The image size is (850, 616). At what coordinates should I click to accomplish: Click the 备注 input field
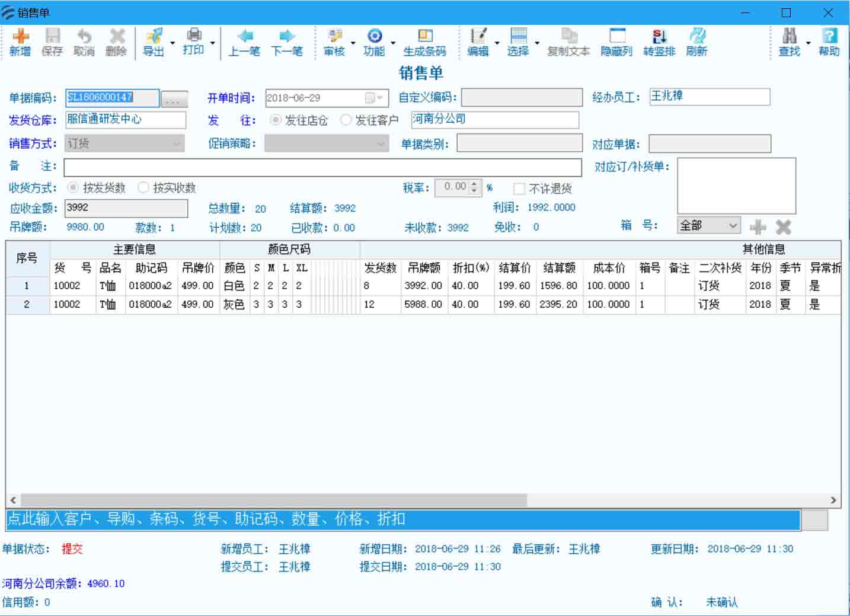(322, 167)
